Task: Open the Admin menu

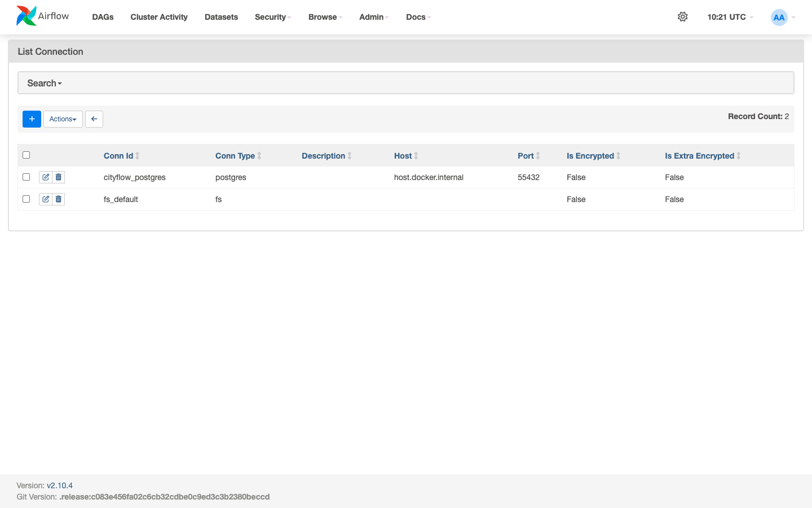Action: (374, 17)
